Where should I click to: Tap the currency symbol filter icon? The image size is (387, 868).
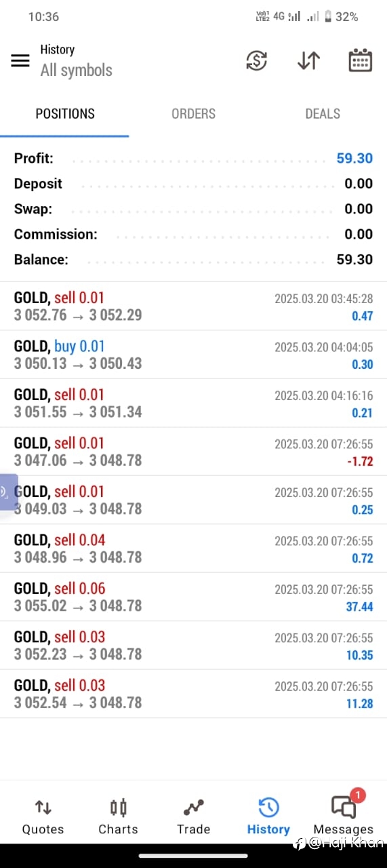(256, 60)
